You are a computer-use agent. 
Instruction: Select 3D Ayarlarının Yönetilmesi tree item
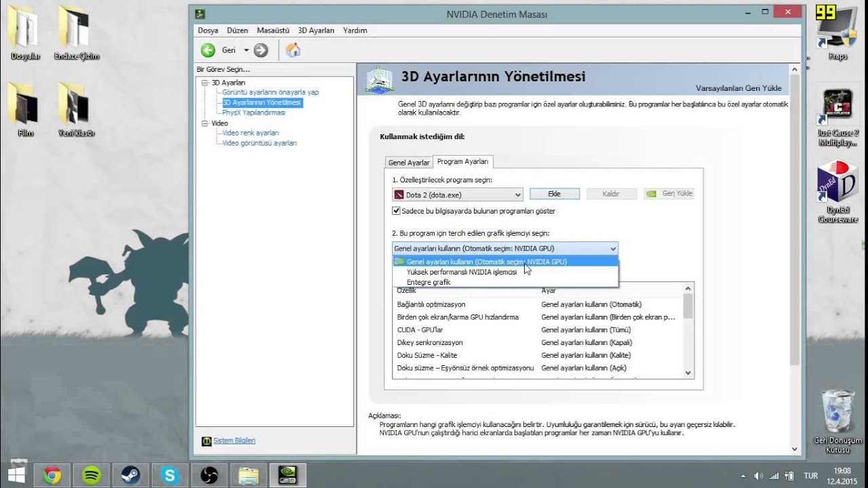tap(262, 102)
